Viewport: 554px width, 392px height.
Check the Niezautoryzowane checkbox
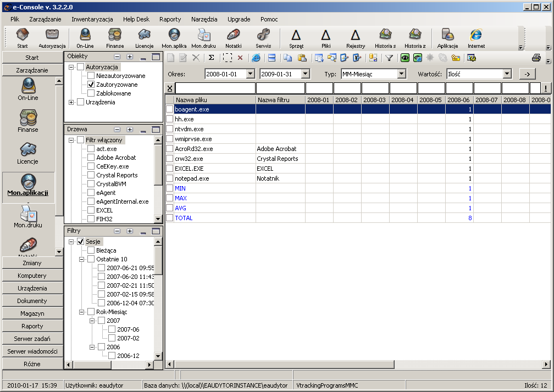pos(91,76)
